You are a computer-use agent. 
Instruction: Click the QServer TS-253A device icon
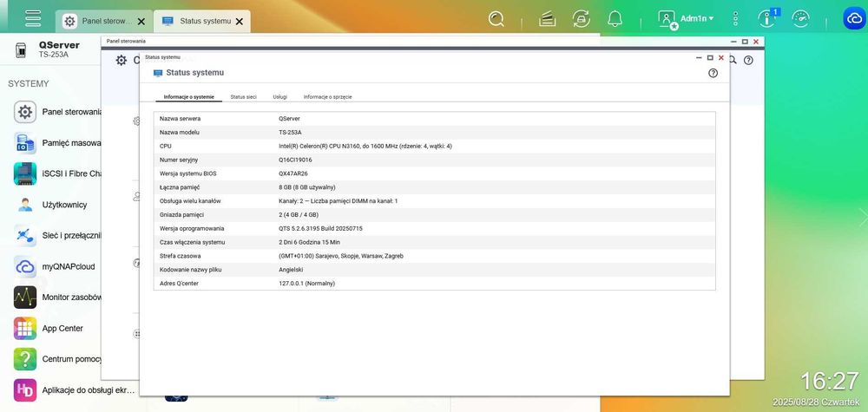21,49
